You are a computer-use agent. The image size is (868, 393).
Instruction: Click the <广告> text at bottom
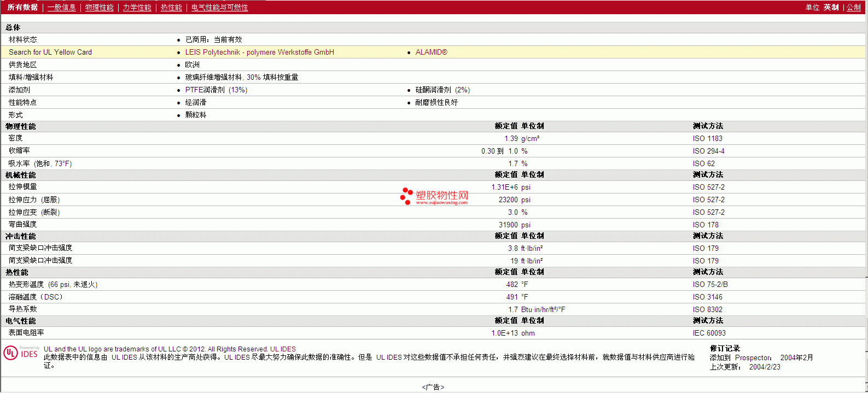pyautogui.click(x=433, y=387)
